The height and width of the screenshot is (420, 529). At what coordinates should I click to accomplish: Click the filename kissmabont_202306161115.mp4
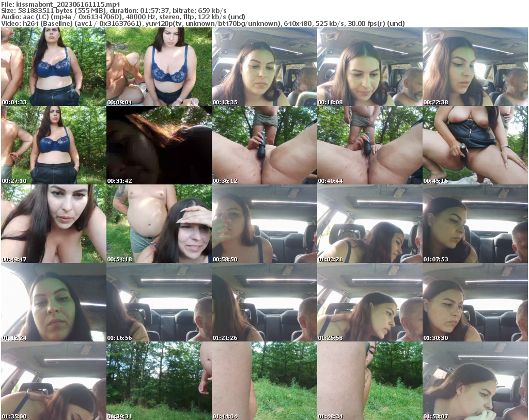(52, 3)
